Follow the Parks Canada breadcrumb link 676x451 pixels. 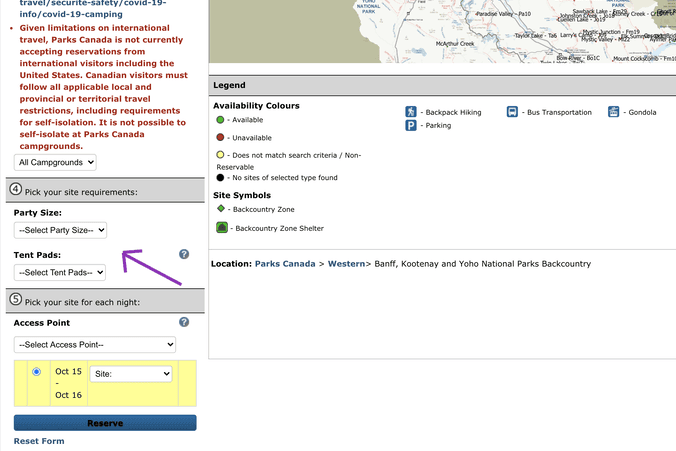click(x=285, y=264)
